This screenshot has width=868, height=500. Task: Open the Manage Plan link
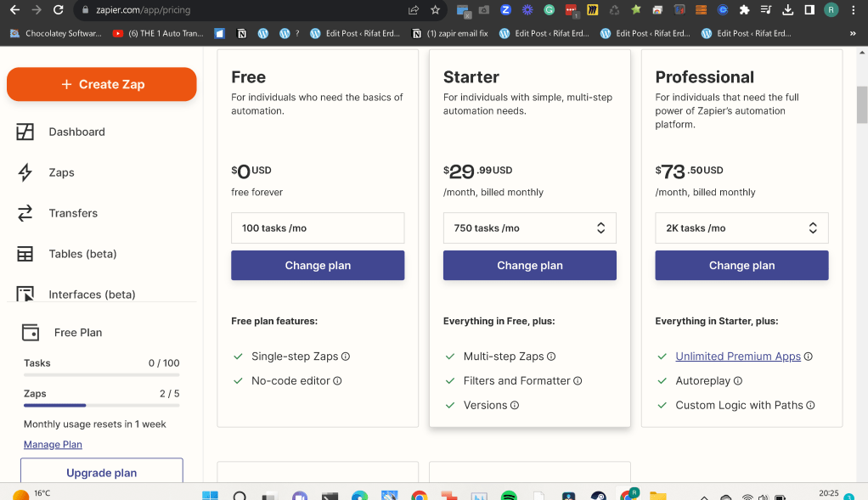(53, 445)
